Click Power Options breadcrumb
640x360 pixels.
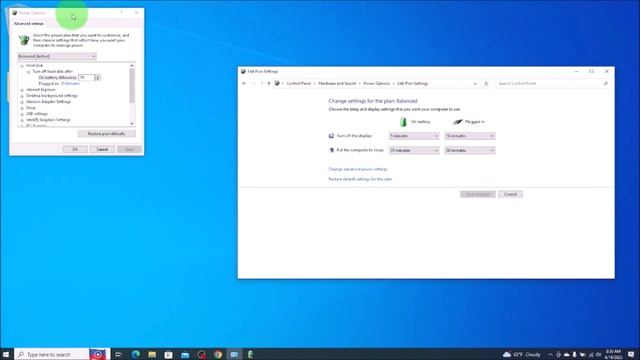(x=376, y=83)
